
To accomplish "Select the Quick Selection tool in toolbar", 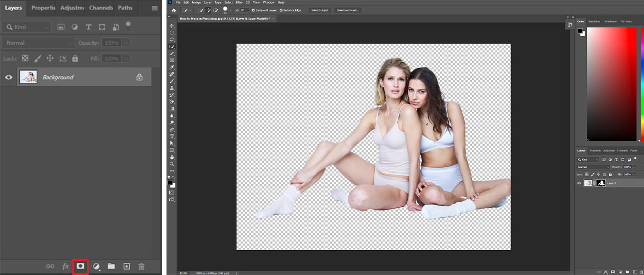I will 172,46.
